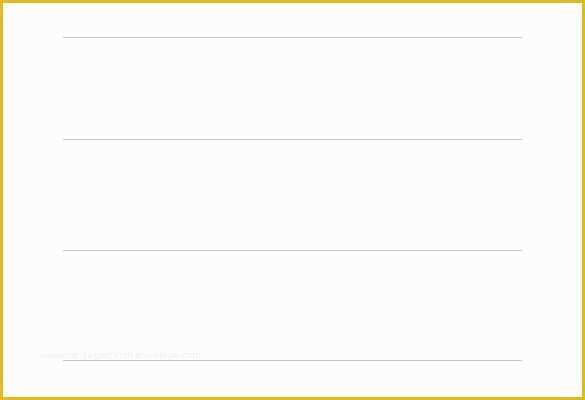Click the yellow border along right edge
Viewport: 585px width, 400px height.
pyautogui.click(x=583, y=200)
